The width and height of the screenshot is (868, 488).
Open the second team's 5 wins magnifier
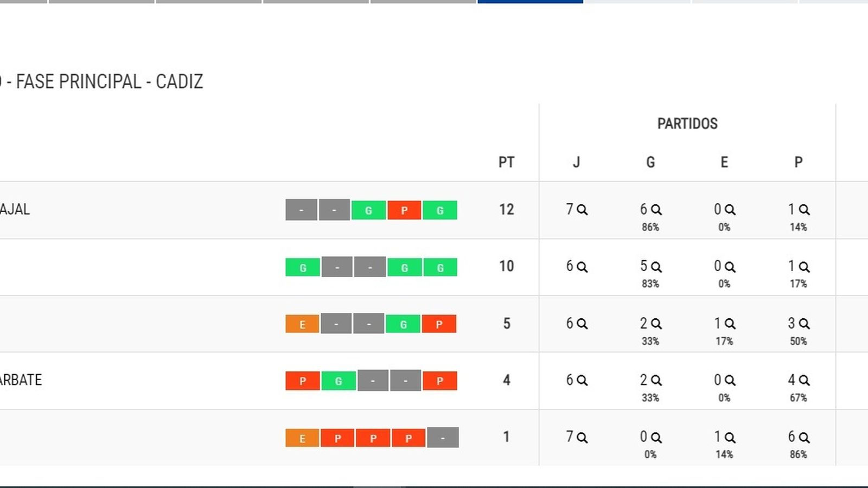(656, 267)
